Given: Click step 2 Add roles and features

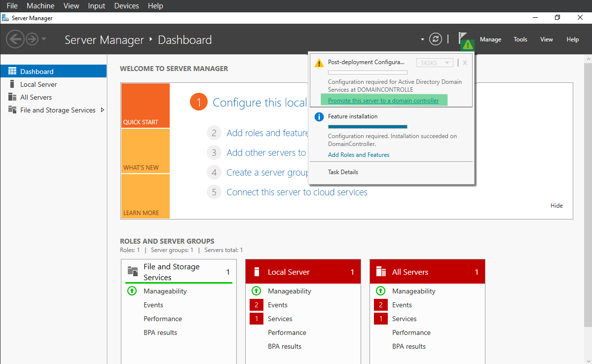Looking at the screenshot, I should [x=267, y=133].
